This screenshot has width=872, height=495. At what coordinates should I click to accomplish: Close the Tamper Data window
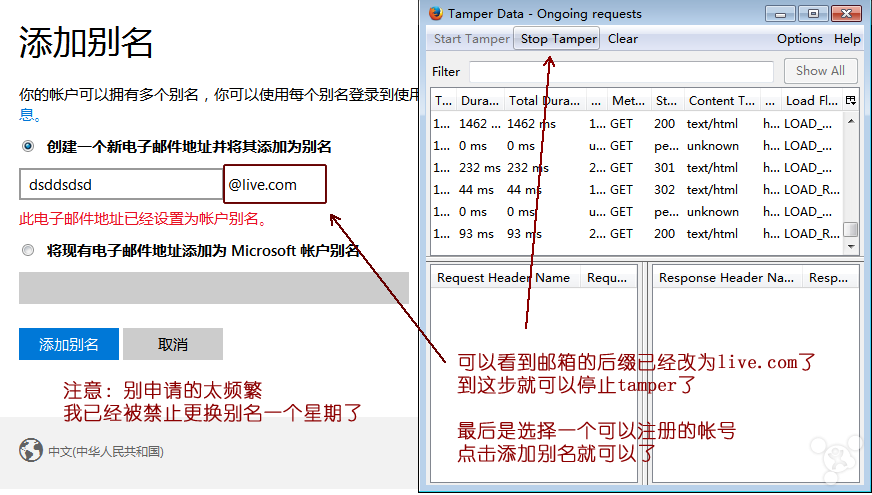coord(846,13)
